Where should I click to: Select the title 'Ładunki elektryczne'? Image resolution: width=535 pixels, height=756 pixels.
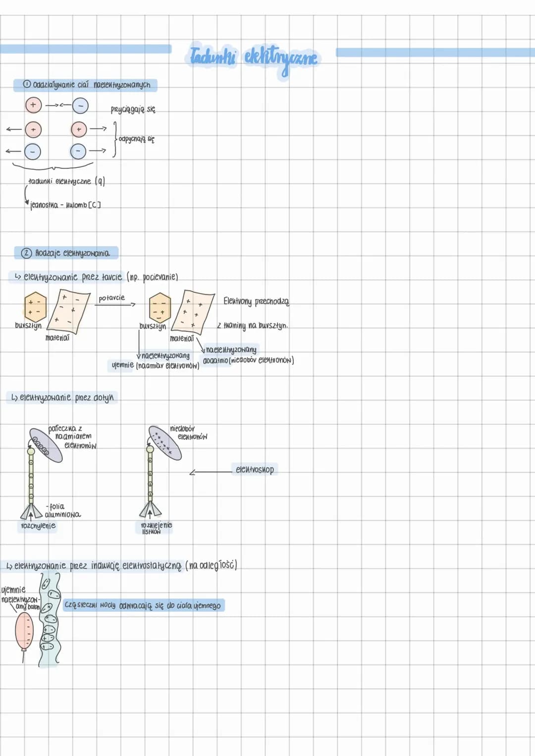253,57
